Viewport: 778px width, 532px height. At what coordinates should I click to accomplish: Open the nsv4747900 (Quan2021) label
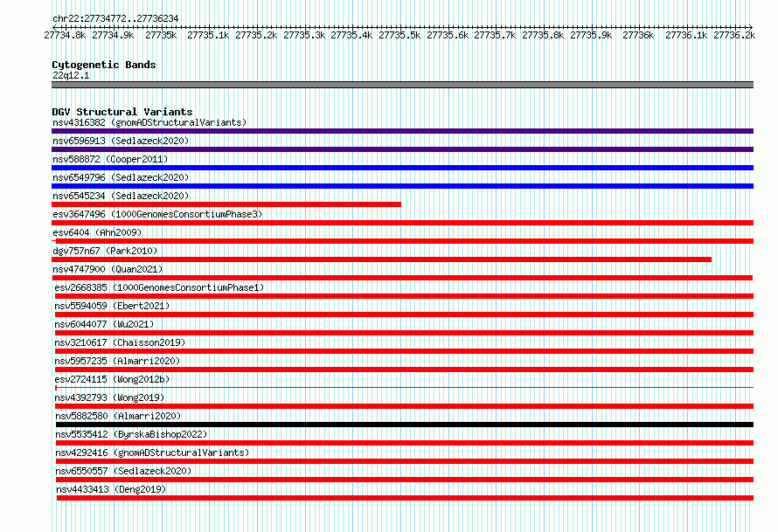(x=108, y=269)
